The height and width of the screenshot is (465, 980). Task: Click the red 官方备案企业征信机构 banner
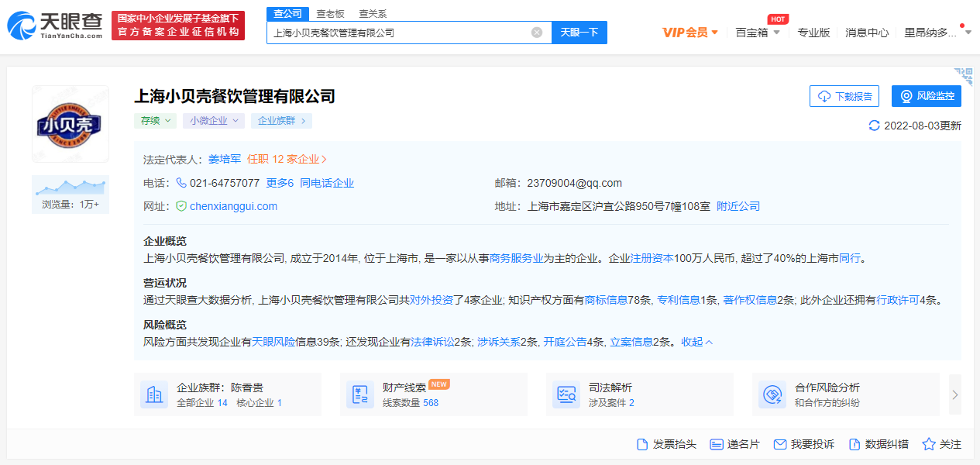point(178,26)
